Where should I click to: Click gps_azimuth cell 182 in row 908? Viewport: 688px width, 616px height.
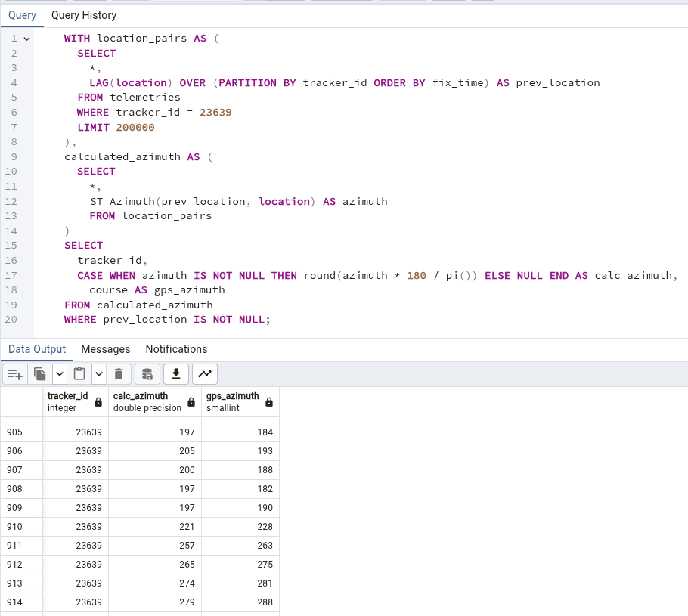[x=240, y=489]
